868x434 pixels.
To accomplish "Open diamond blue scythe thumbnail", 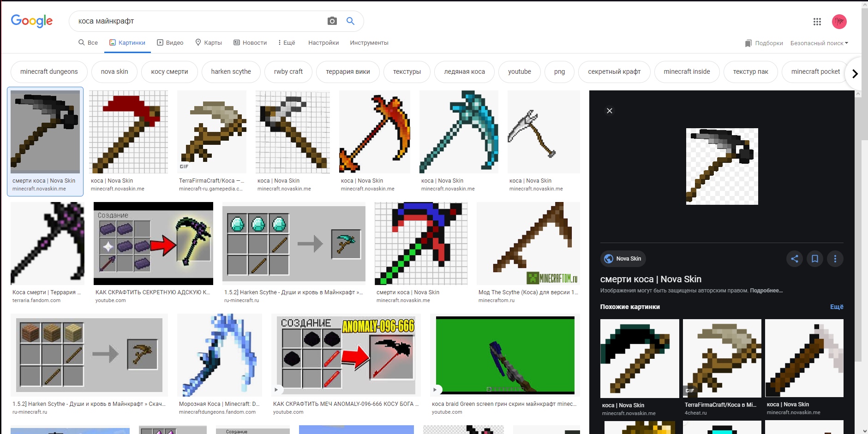I will [x=459, y=132].
